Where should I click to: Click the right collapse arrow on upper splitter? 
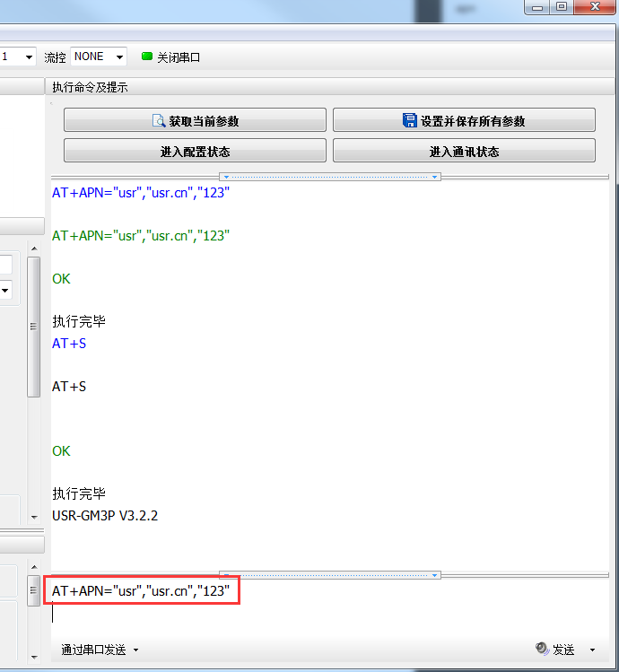[435, 177]
